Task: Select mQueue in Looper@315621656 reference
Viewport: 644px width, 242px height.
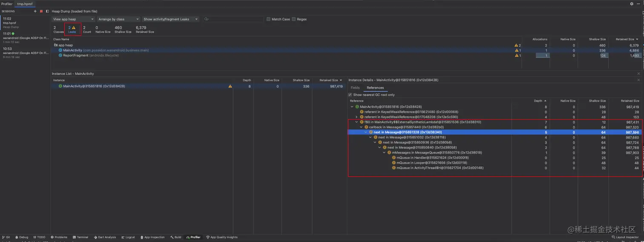Action: (494, 163)
